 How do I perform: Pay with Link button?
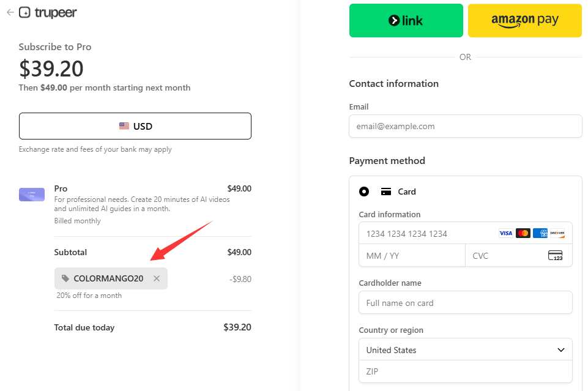[406, 21]
